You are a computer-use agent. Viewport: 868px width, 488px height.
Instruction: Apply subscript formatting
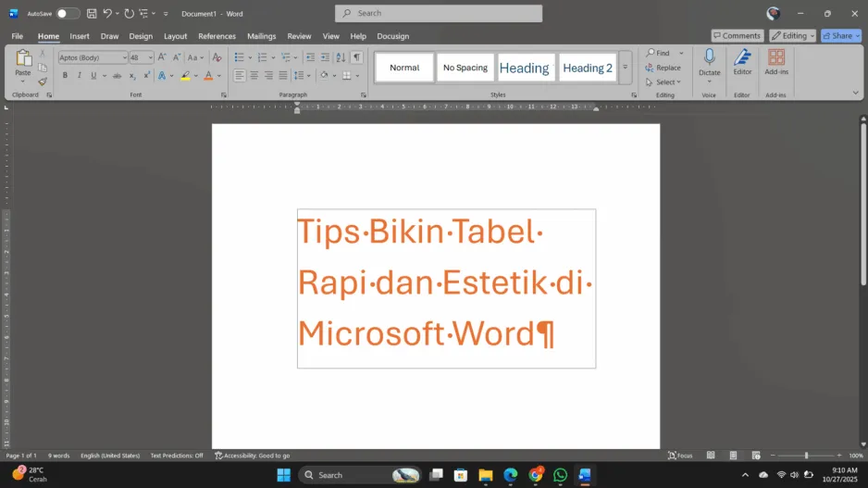pos(132,75)
